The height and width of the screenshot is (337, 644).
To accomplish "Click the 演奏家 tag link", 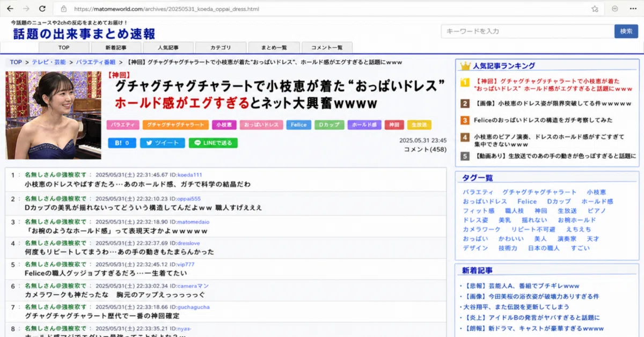I will pyautogui.click(x=566, y=239).
